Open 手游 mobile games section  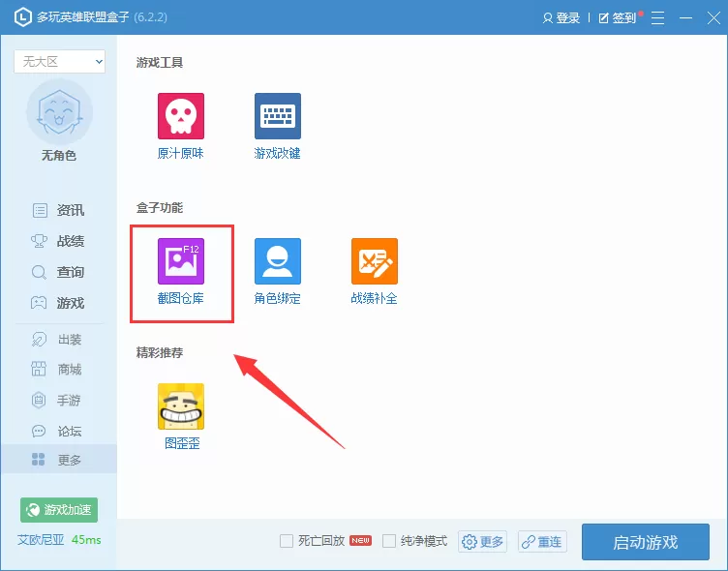(x=57, y=400)
